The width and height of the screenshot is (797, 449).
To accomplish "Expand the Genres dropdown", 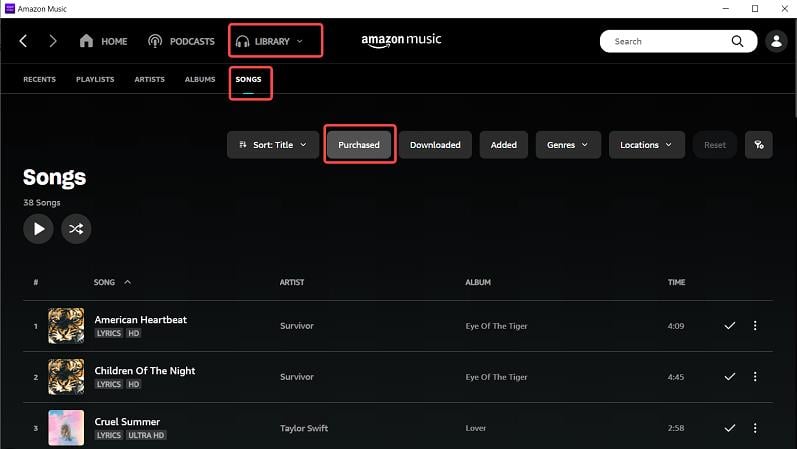I will [x=568, y=145].
